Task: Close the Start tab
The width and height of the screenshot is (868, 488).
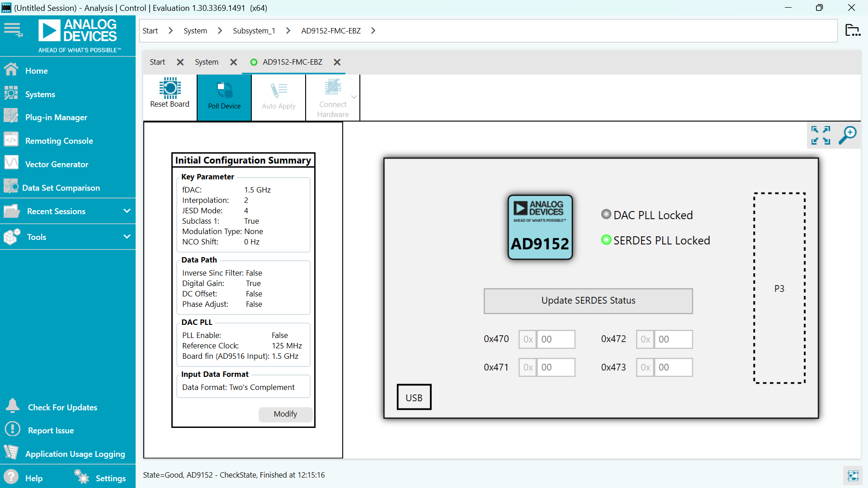Action: point(180,62)
